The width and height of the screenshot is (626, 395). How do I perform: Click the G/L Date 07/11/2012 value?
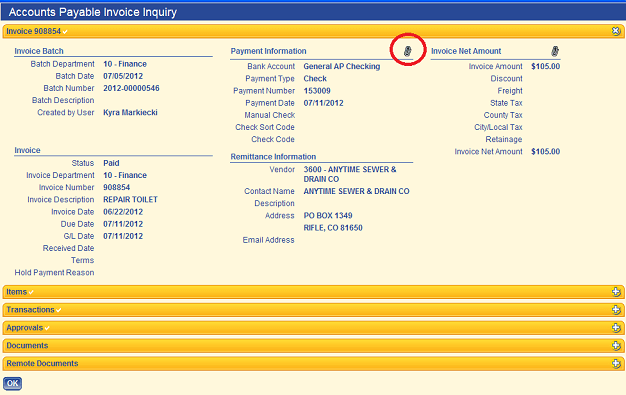123,236
